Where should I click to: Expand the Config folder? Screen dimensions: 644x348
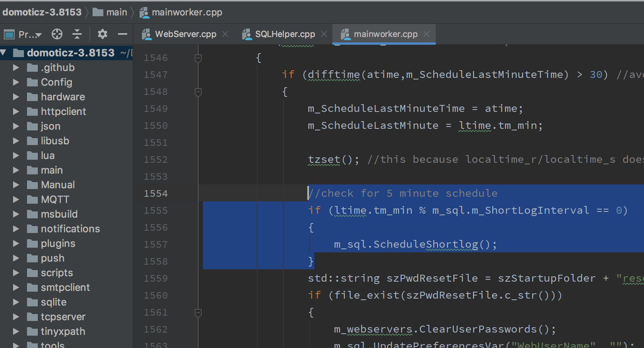coord(16,82)
